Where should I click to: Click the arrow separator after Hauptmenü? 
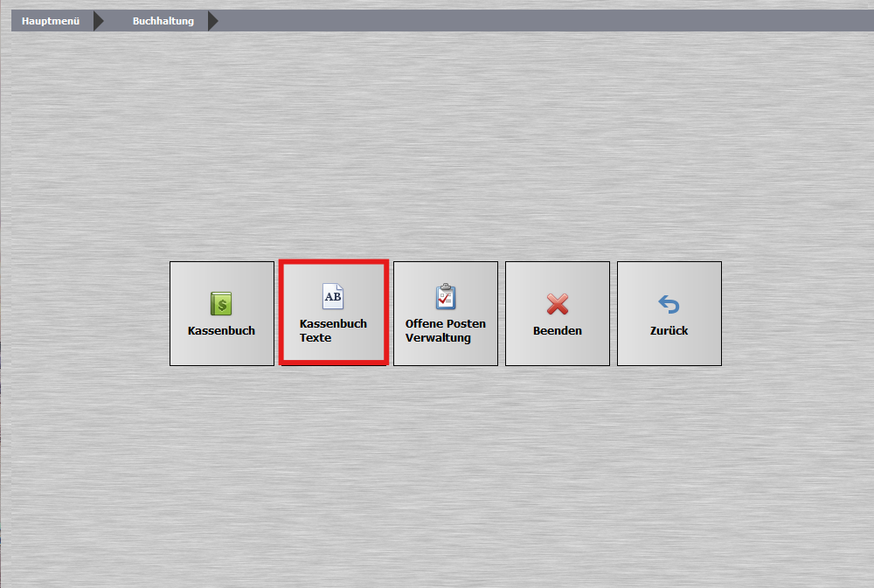tap(99, 21)
